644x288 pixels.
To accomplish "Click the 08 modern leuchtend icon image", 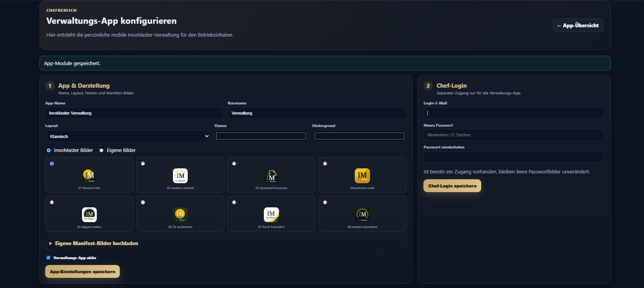I will 362,214.
